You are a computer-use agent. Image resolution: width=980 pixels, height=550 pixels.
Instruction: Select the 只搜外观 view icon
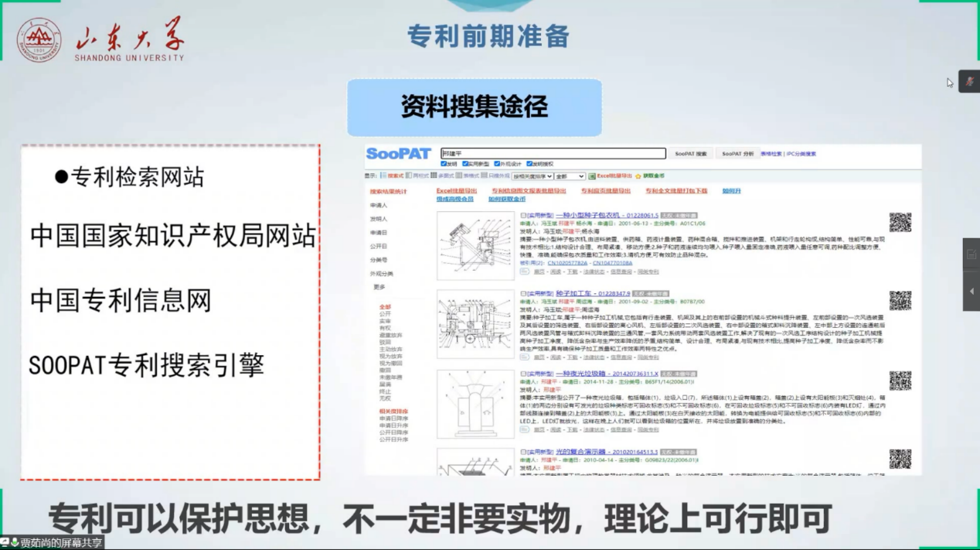coord(485,176)
